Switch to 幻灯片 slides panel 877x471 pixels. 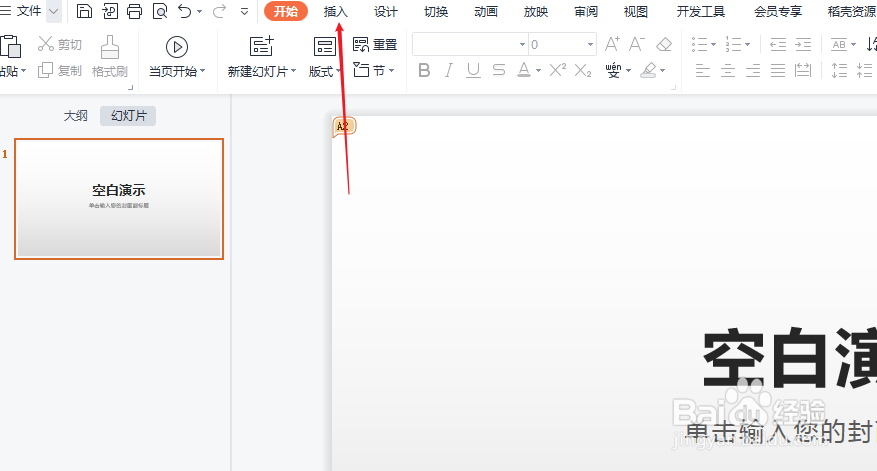[128, 116]
